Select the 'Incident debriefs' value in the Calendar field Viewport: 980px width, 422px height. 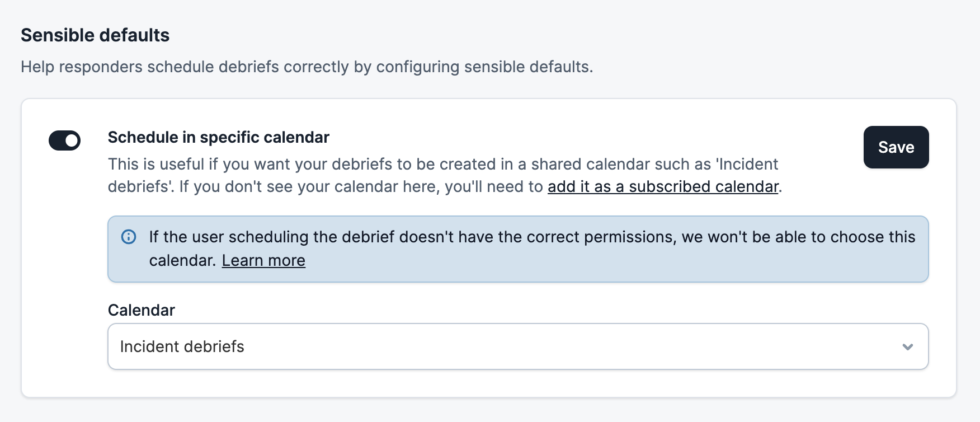click(182, 346)
